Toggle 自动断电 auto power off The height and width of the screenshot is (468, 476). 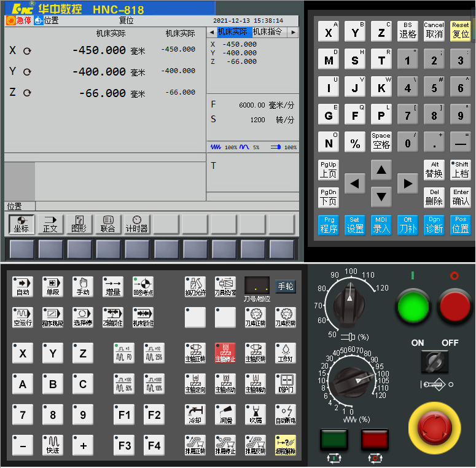(286, 415)
